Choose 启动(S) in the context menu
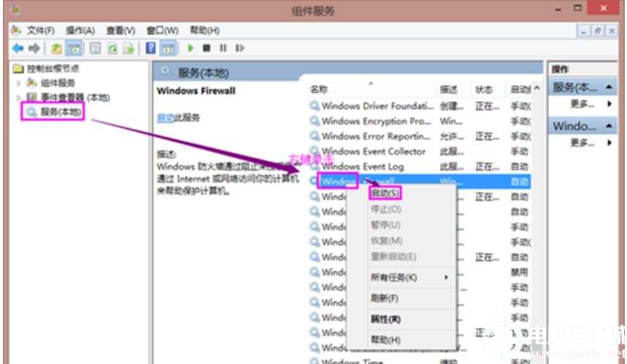The image size is (627, 364). click(x=384, y=193)
